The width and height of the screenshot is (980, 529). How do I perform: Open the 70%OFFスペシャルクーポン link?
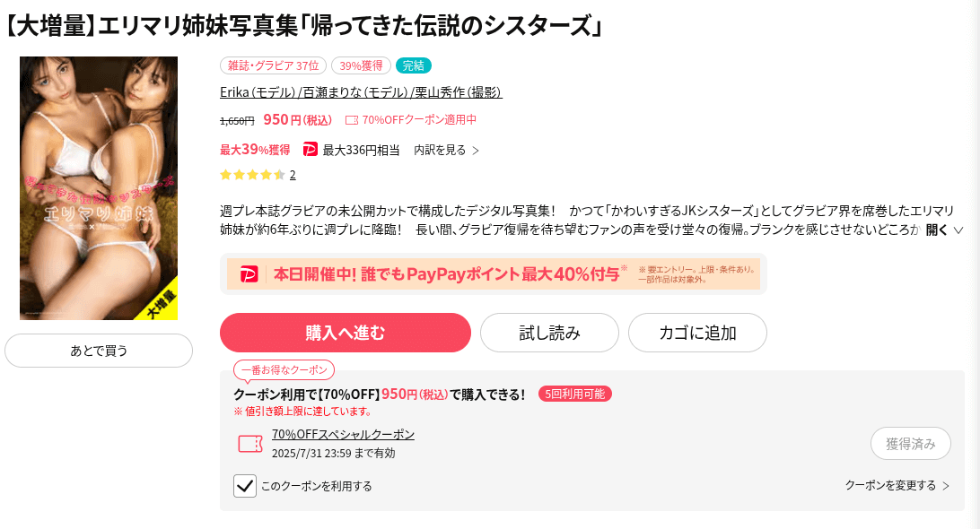[x=343, y=434]
